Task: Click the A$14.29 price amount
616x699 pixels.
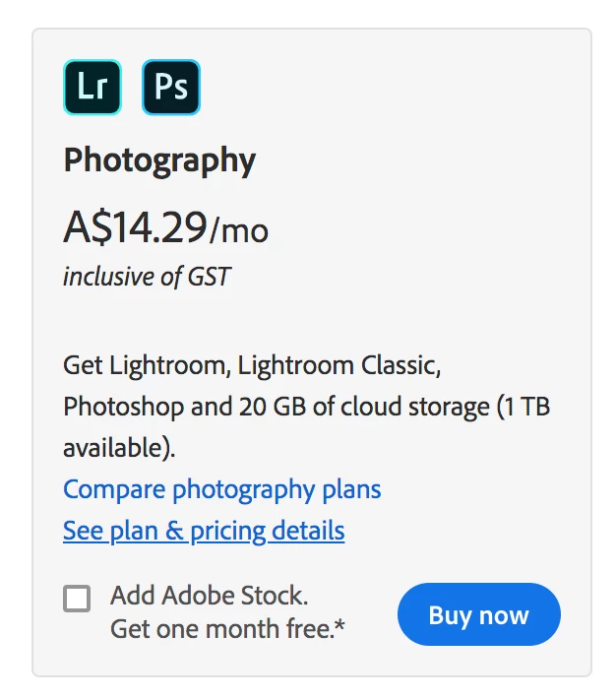Action: [136, 228]
